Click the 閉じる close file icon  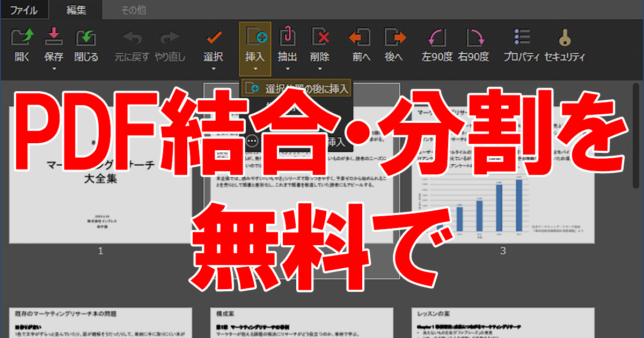[86, 37]
